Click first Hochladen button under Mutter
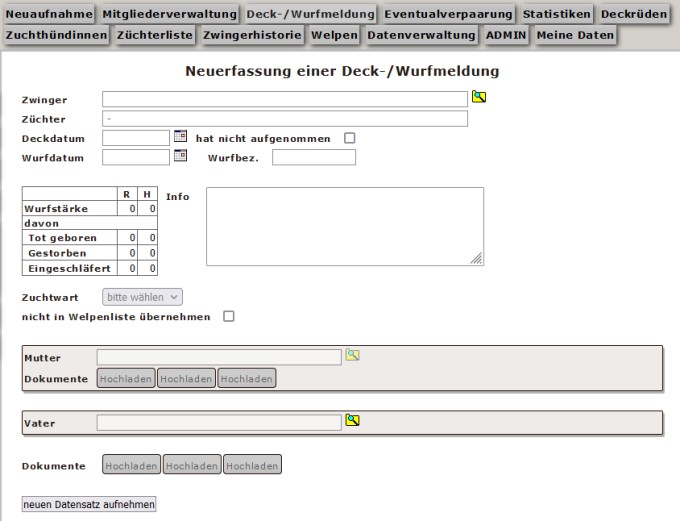Viewport: 680px width, 521px height. click(x=126, y=378)
